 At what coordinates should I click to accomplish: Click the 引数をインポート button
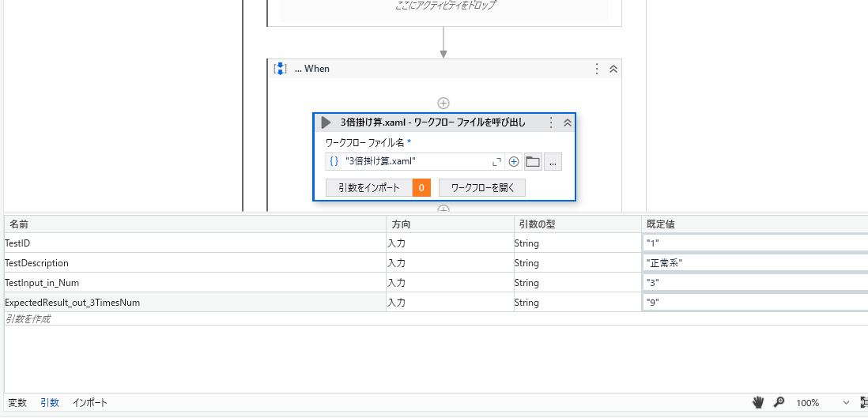(369, 188)
